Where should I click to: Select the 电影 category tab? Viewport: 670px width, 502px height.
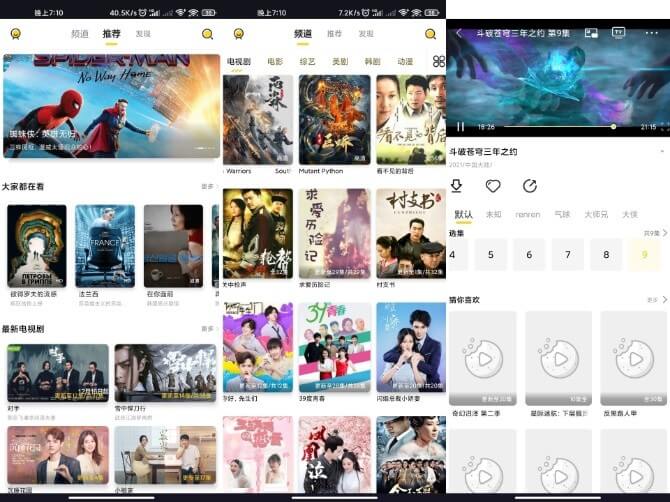(275, 62)
